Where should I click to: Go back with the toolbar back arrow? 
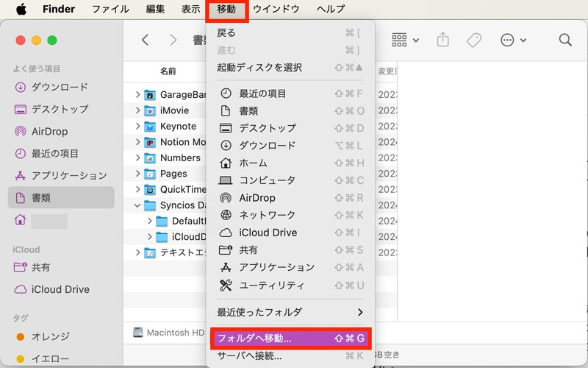(146, 40)
